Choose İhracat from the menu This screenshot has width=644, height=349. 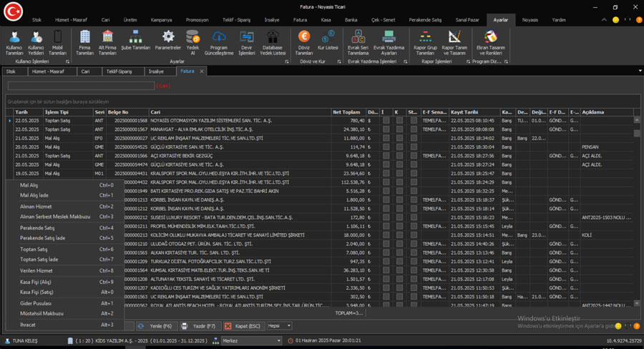coord(66,325)
